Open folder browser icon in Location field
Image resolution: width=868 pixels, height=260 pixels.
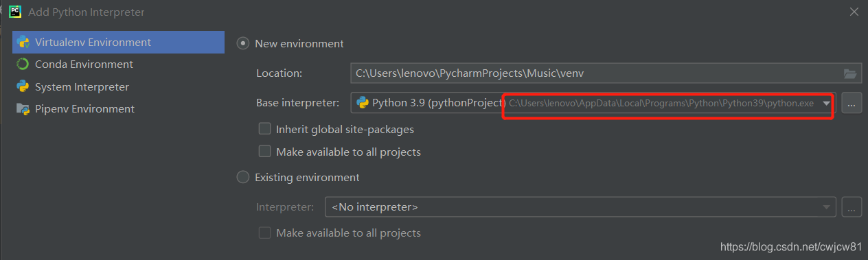(x=850, y=73)
